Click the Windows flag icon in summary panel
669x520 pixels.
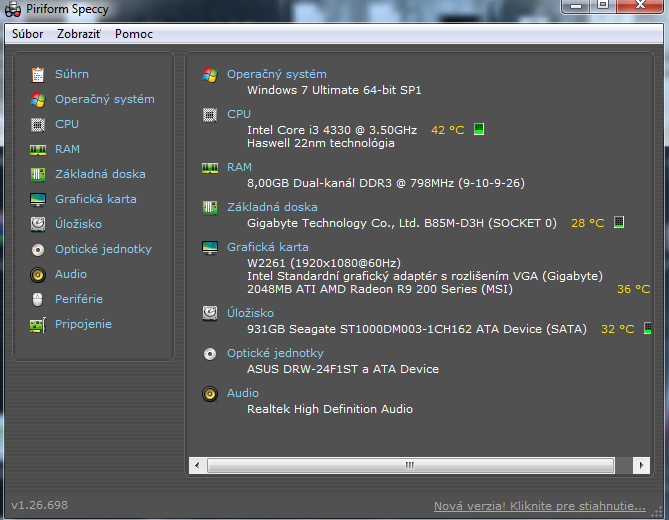coord(209,75)
